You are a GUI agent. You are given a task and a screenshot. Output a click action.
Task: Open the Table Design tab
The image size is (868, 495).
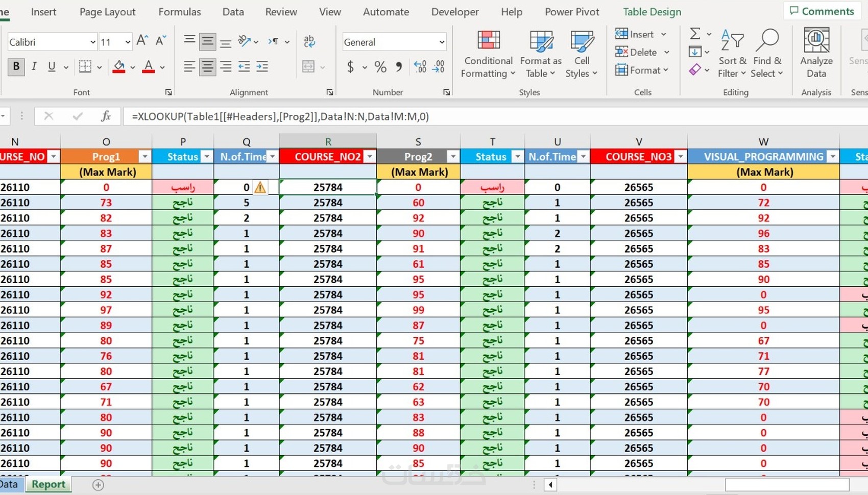[x=652, y=12]
